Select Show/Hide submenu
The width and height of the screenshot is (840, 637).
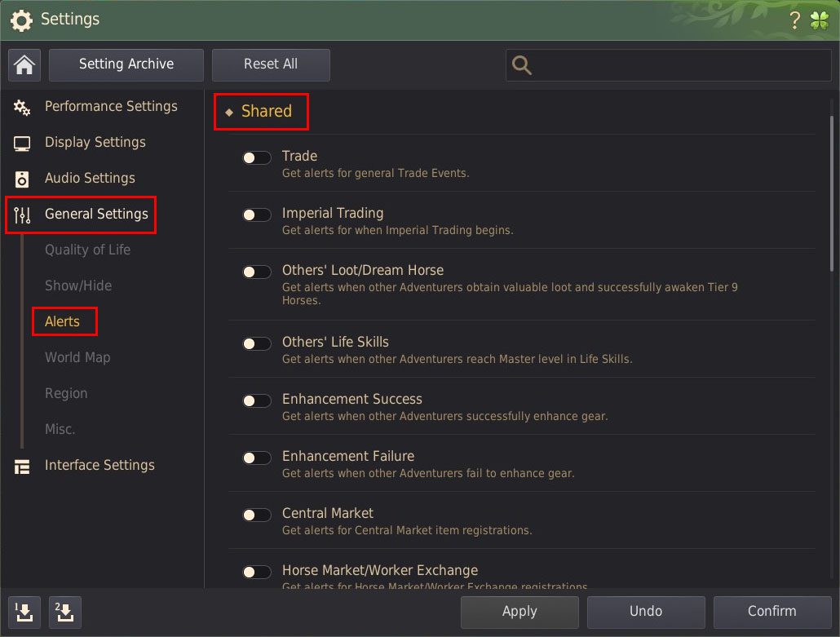pyautogui.click(x=78, y=286)
